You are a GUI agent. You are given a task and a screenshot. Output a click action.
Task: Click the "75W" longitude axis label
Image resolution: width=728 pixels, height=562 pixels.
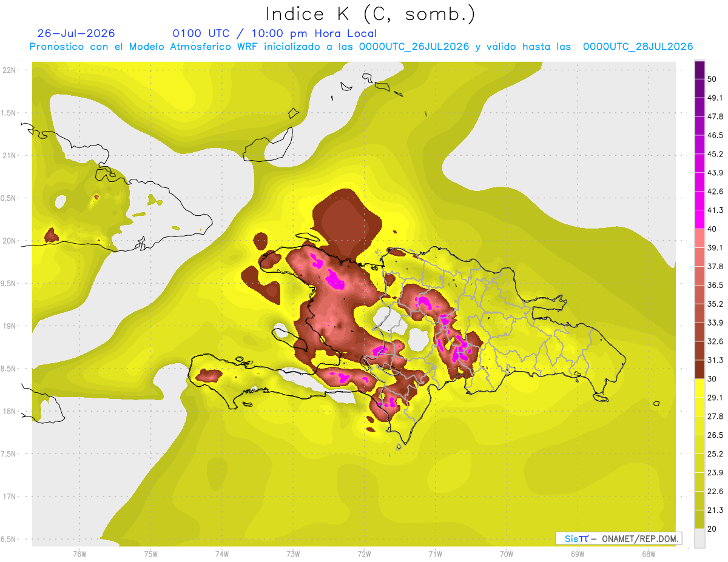click(x=150, y=554)
